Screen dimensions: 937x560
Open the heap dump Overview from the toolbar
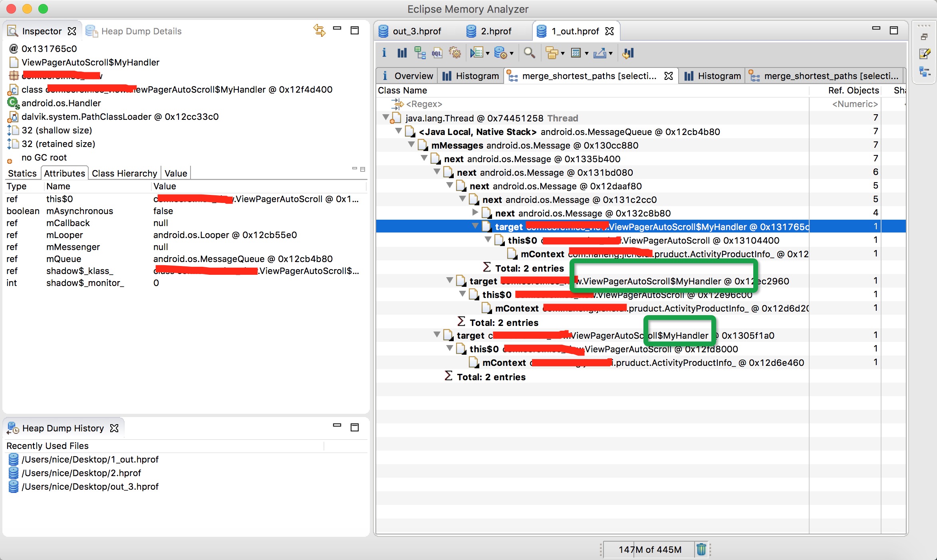(x=384, y=53)
